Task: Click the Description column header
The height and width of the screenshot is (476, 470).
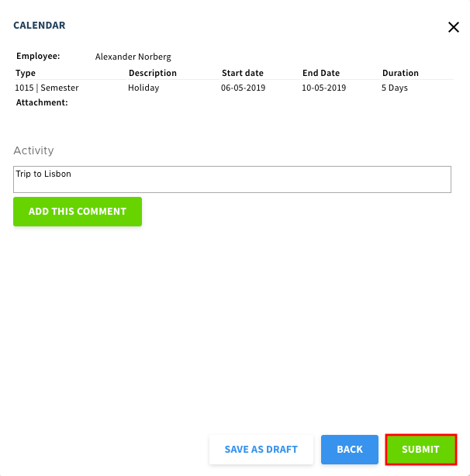Action: pos(153,73)
